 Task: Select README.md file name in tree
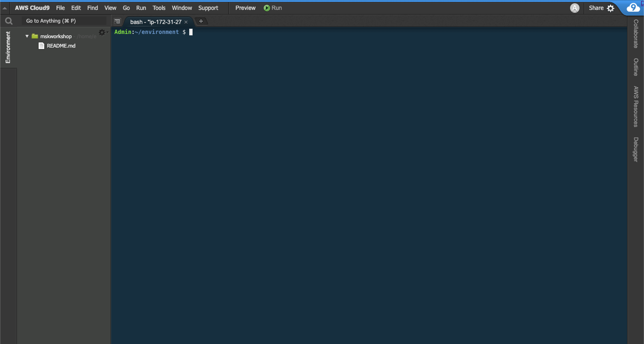tap(61, 46)
